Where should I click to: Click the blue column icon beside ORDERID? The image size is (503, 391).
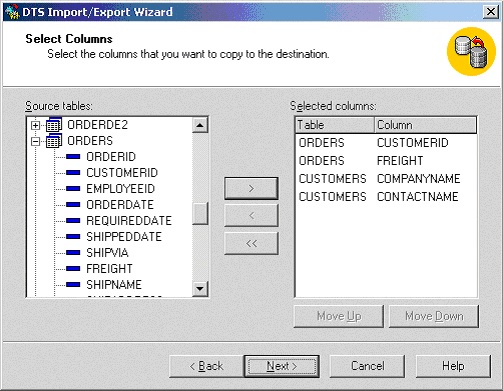point(73,156)
